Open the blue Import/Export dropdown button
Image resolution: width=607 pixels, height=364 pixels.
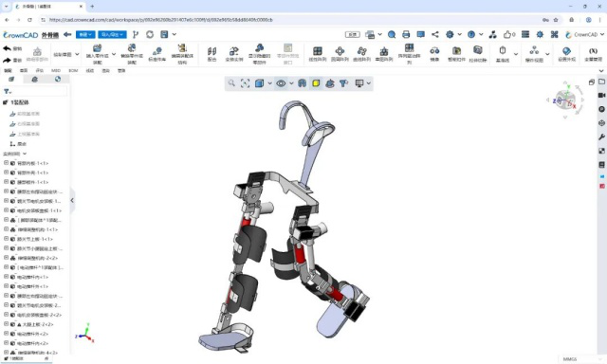[112, 34]
